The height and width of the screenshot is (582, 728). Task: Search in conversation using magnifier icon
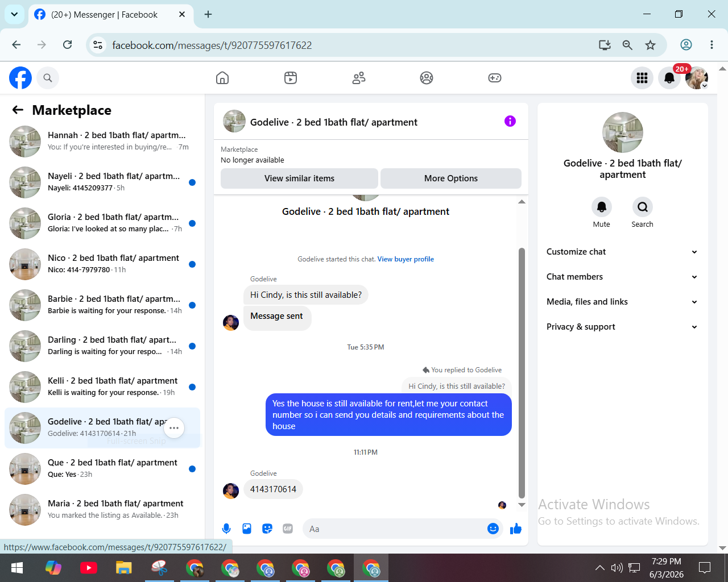point(643,207)
